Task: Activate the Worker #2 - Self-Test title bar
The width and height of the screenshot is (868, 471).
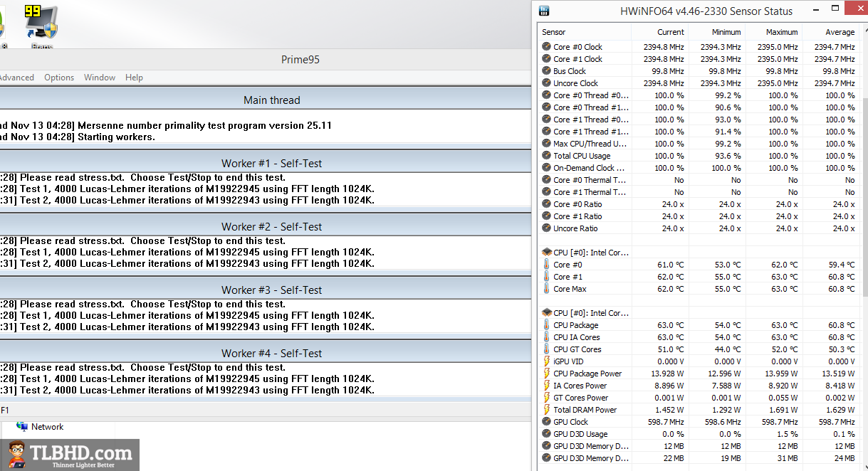Action: click(266, 227)
